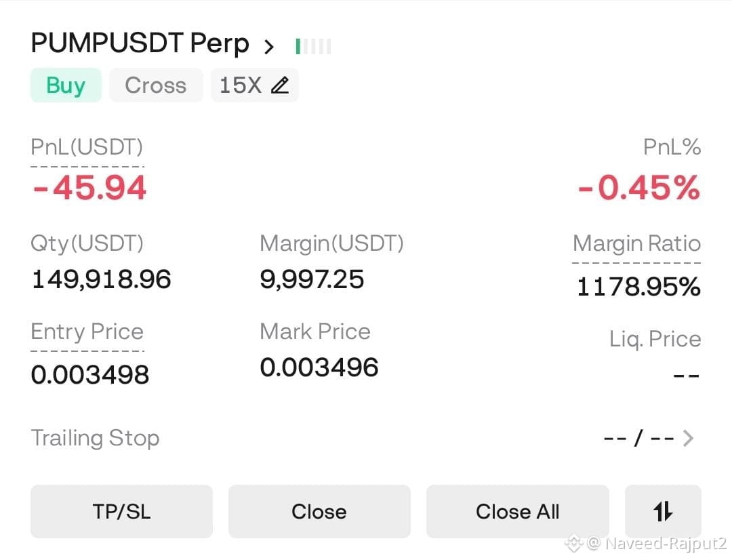Adjust the 15X leverage tag
The width and height of the screenshot is (732, 560).
[x=254, y=85]
